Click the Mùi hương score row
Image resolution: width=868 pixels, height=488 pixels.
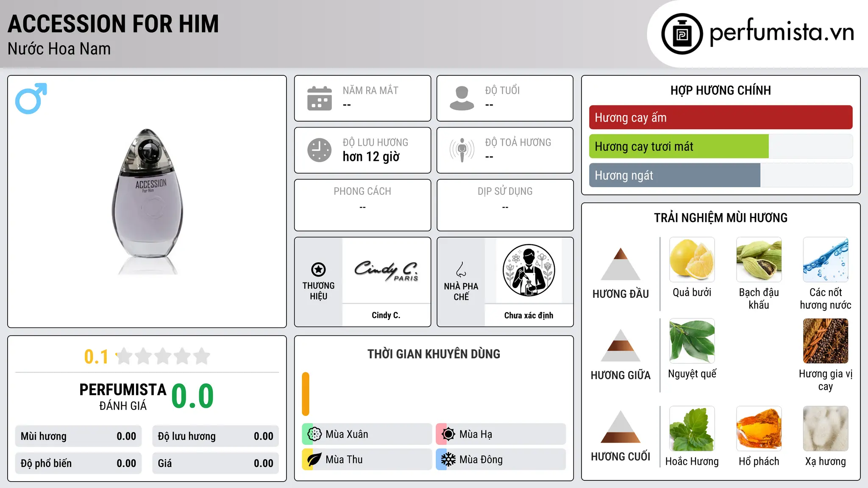tap(78, 436)
